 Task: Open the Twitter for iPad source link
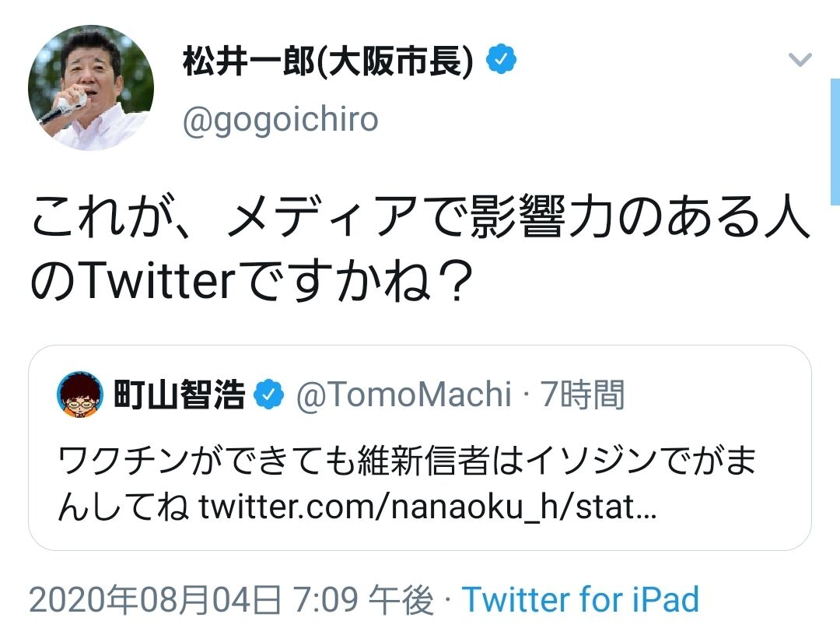click(580, 600)
